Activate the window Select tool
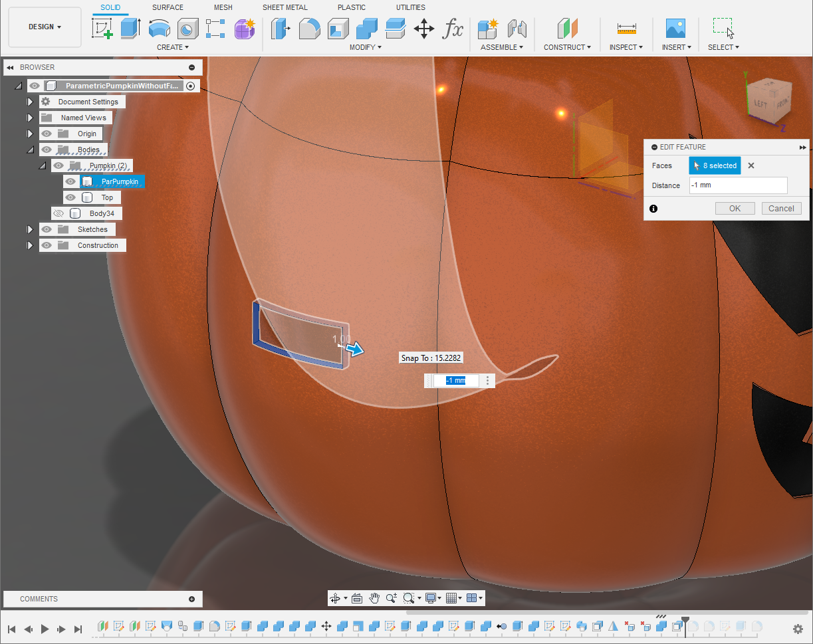The image size is (813, 644). point(723,29)
